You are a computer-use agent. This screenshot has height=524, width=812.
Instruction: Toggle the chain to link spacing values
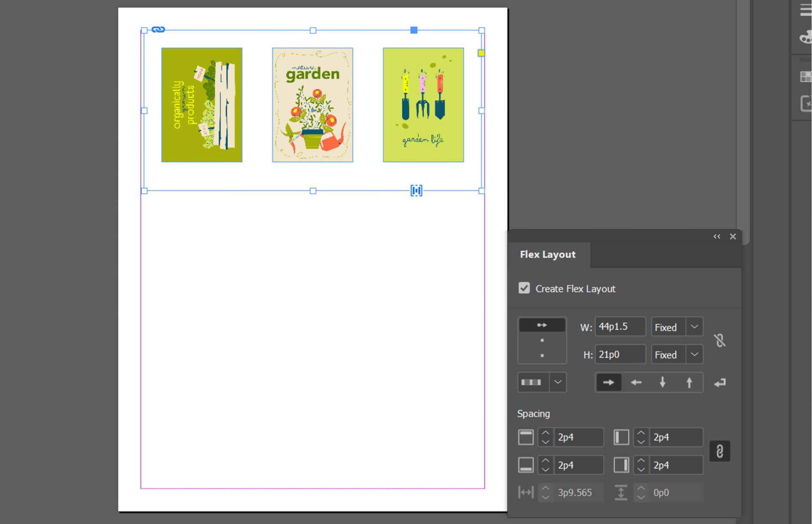click(720, 451)
